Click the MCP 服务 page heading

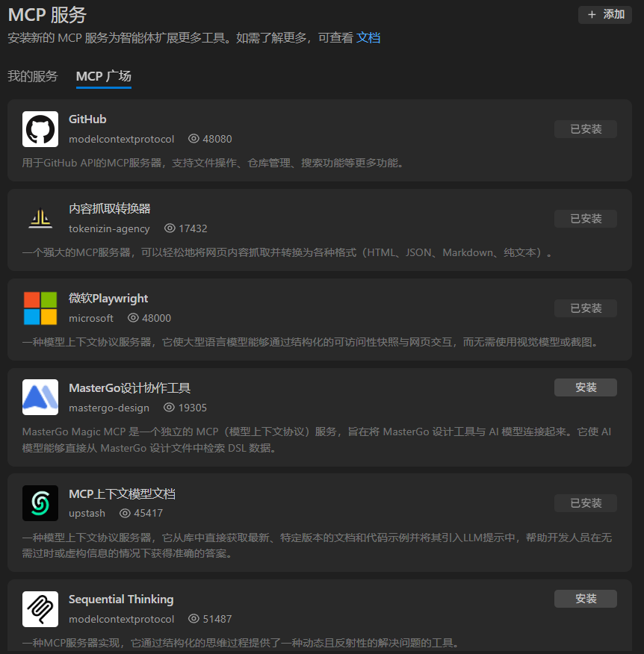click(47, 15)
